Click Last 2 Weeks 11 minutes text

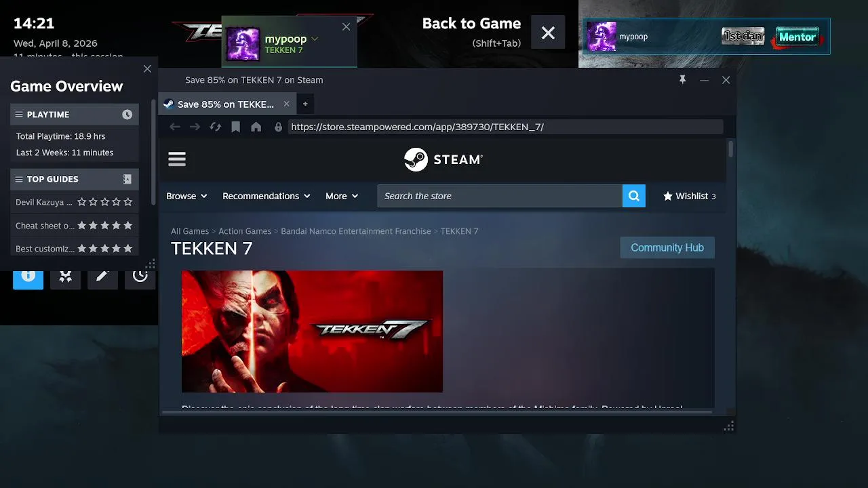click(x=64, y=152)
